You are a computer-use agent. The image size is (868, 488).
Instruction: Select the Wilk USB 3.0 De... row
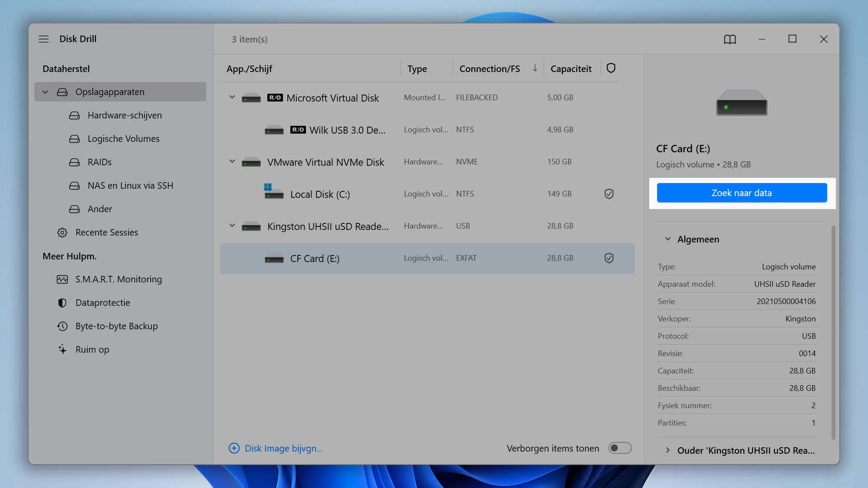click(427, 130)
